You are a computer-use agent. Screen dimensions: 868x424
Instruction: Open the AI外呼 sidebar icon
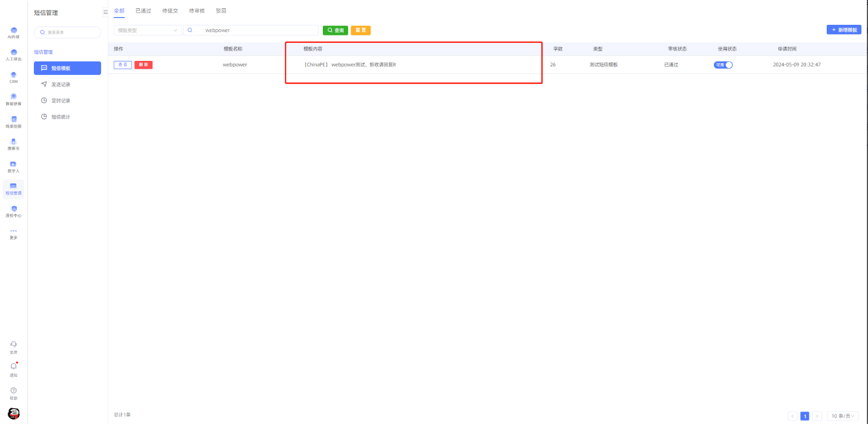pyautogui.click(x=14, y=32)
